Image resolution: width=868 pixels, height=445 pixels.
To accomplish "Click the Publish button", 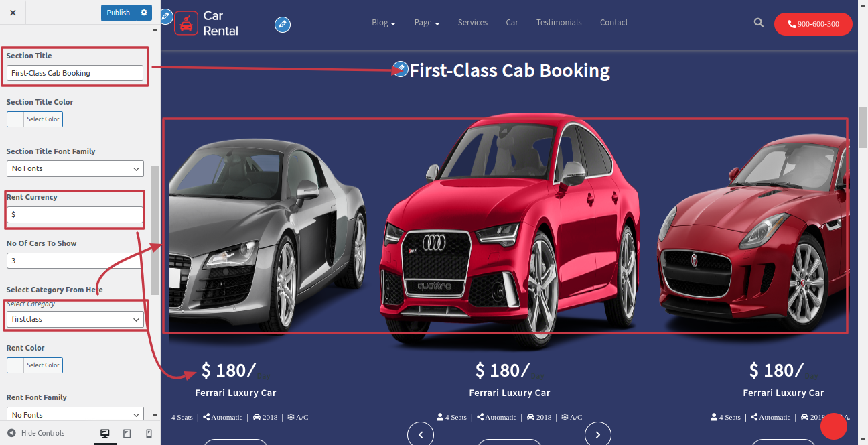I will click(x=119, y=13).
